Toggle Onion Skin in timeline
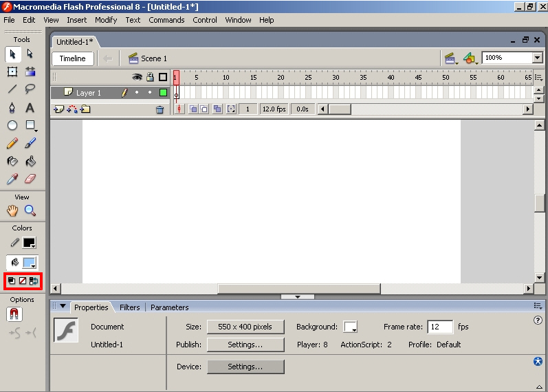Image resolution: width=548 pixels, height=392 pixels. click(193, 109)
